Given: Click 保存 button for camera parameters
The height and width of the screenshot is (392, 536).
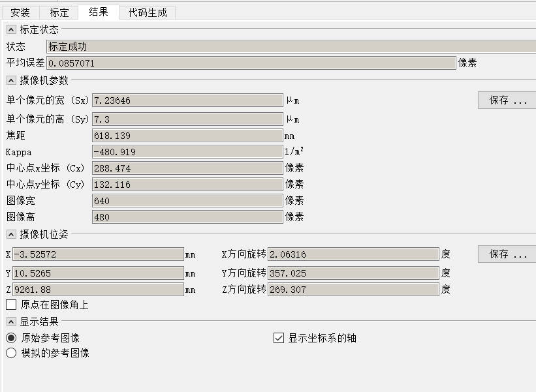Looking at the screenshot, I should pos(507,100).
